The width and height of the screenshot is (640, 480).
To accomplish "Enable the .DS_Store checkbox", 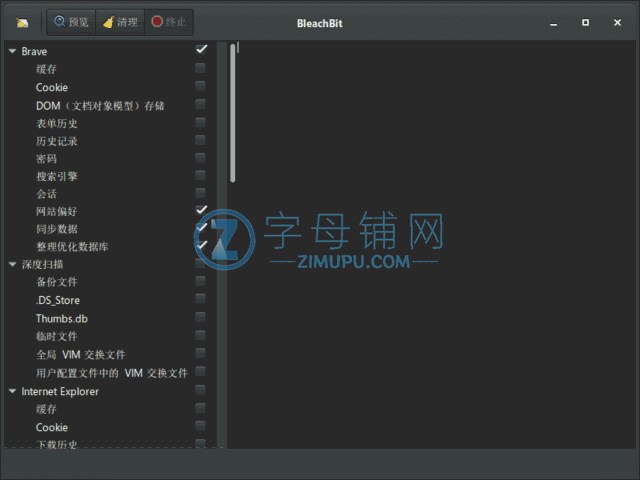I will tap(200, 299).
